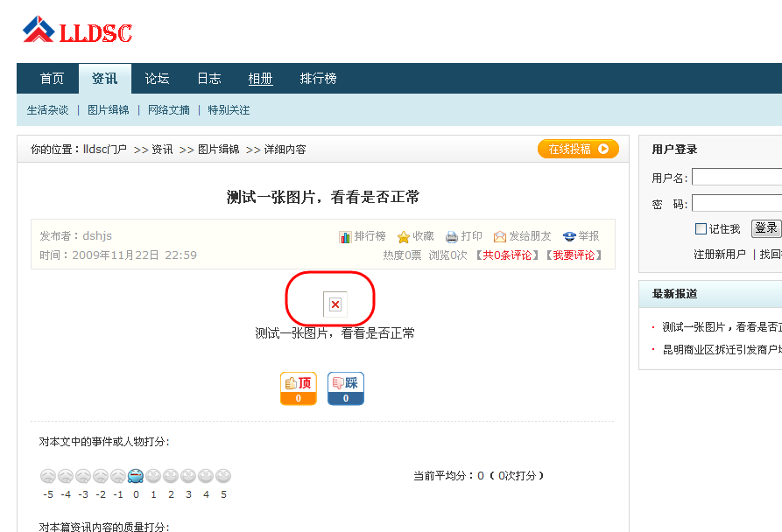Click the blue 踩 thumbs-down vote icon
This screenshot has height=532, width=782.
tap(345, 388)
